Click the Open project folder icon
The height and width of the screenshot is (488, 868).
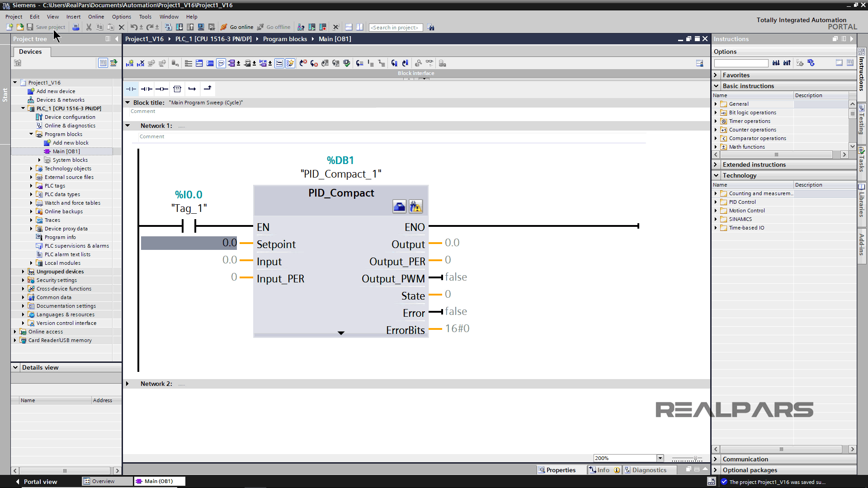point(20,27)
